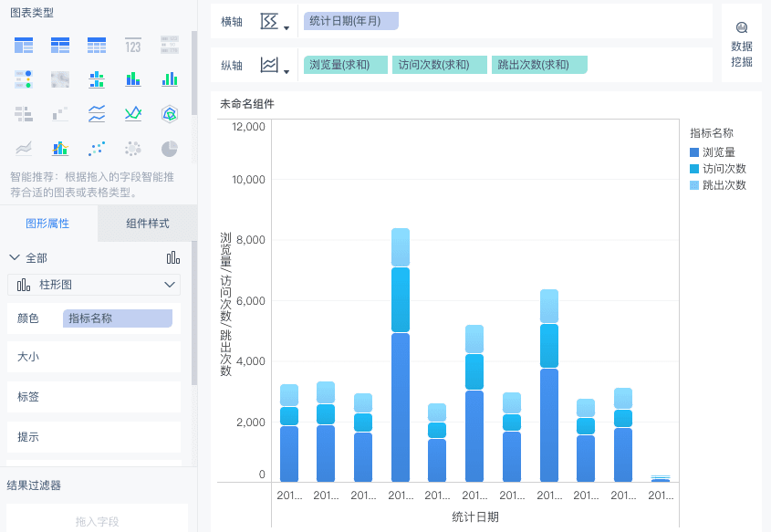Pick the scatter plot chart type icon
Image resolution: width=771 pixels, height=532 pixels.
tap(97, 149)
